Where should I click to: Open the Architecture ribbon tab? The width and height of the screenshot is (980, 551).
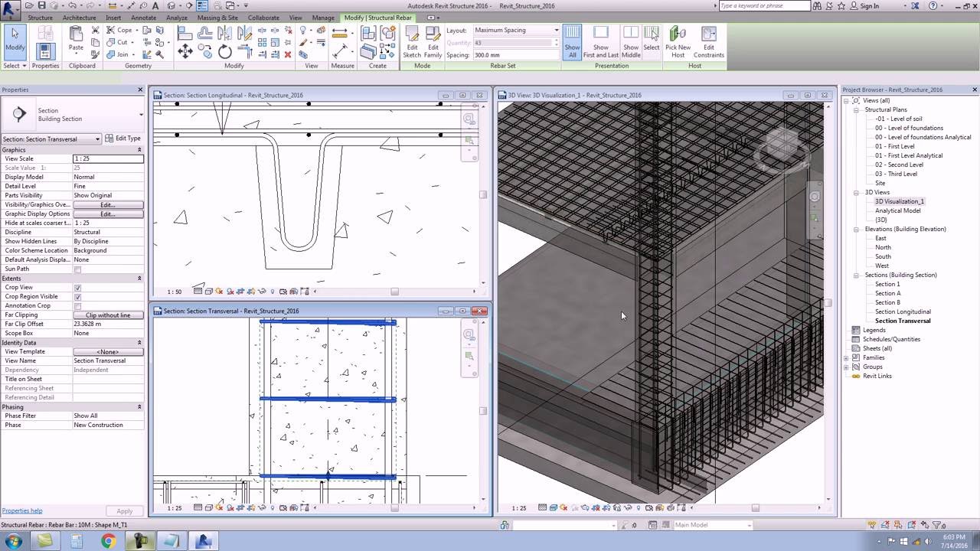pyautogui.click(x=80, y=18)
